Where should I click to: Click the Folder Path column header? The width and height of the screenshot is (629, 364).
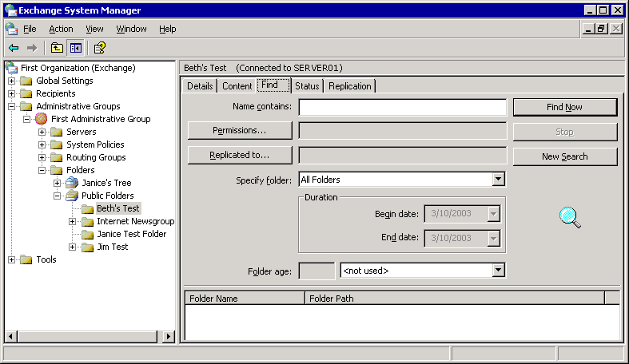coord(455,299)
